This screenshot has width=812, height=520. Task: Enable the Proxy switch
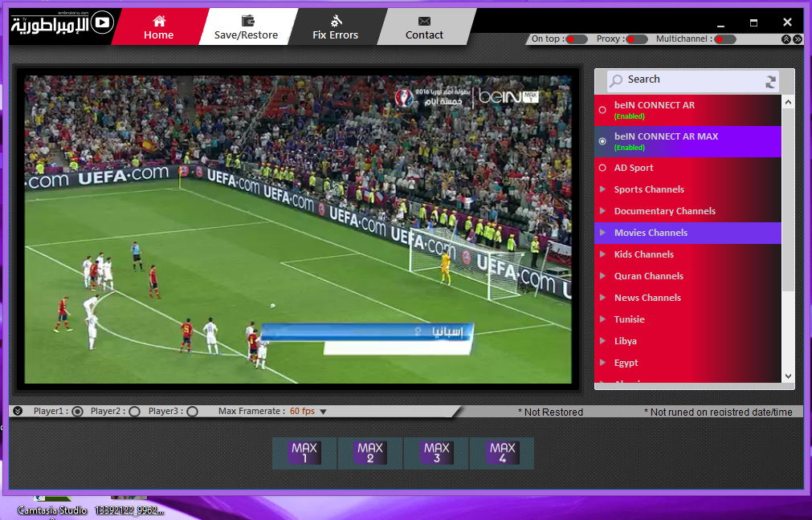click(x=636, y=39)
